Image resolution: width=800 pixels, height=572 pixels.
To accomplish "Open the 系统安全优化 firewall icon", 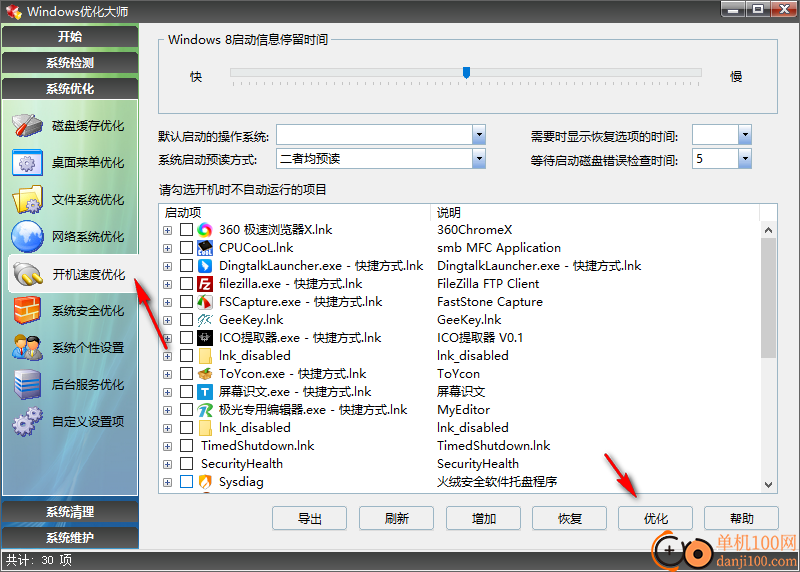I will (x=27, y=310).
